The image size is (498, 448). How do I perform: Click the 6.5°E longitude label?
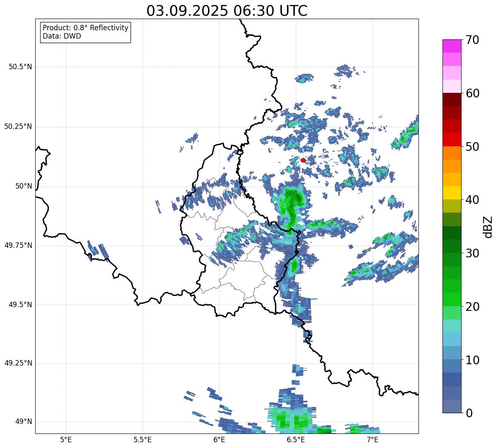point(296,439)
